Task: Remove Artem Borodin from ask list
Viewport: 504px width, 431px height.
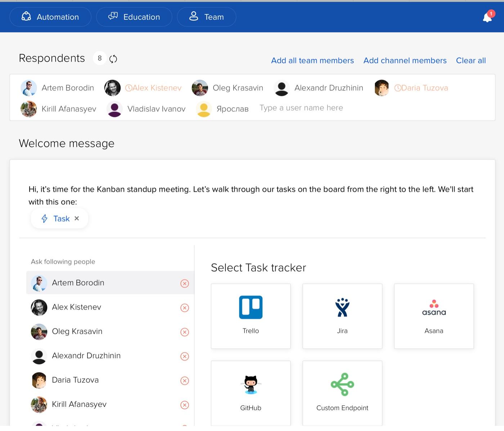Action: 185,283
